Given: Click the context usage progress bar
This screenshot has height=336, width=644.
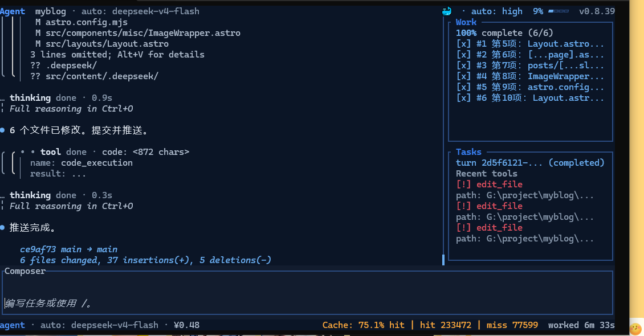Looking at the screenshot, I should pyautogui.click(x=559, y=11).
